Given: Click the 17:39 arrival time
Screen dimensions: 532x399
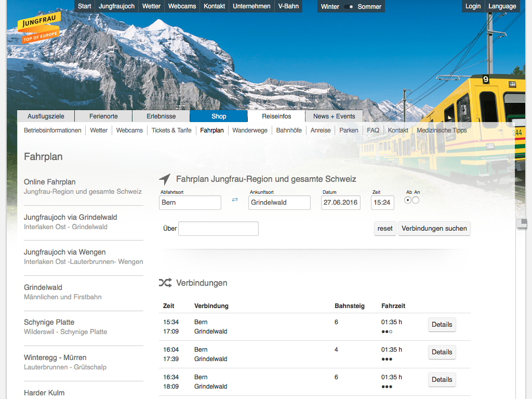Looking at the screenshot, I should [170, 359].
